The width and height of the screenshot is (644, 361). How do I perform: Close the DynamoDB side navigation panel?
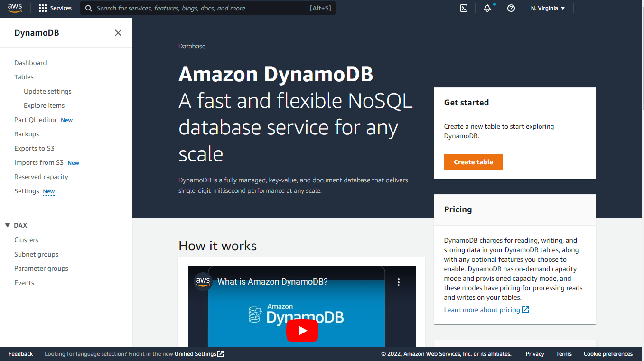(x=118, y=33)
